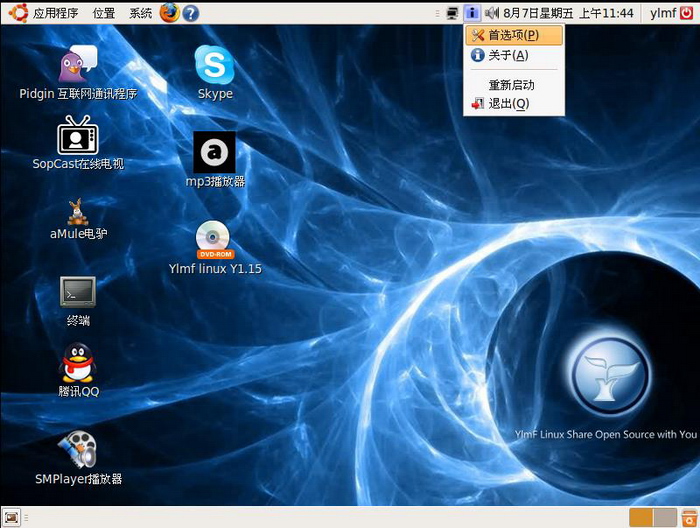This screenshot has width=700, height=528.
Task: Open the 位置 menu
Action: coord(104,13)
